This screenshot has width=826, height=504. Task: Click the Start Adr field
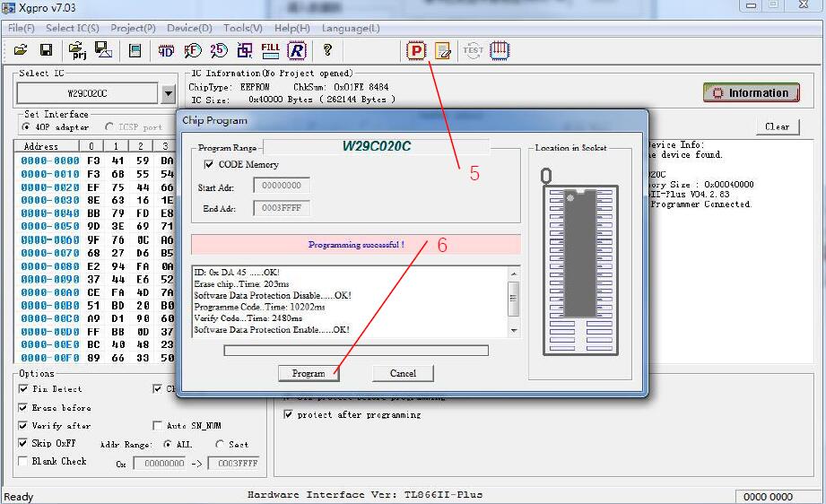coord(282,186)
